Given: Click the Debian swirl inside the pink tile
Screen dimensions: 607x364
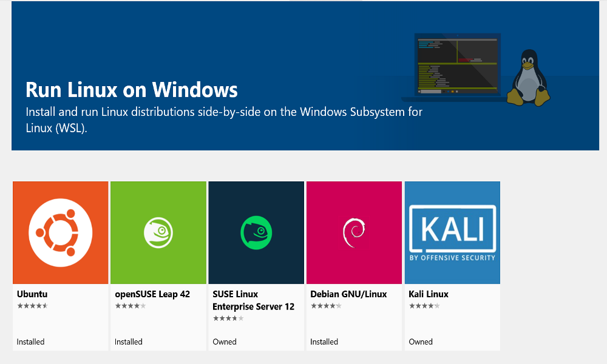Looking at the screenshot, I should [354, 232].
